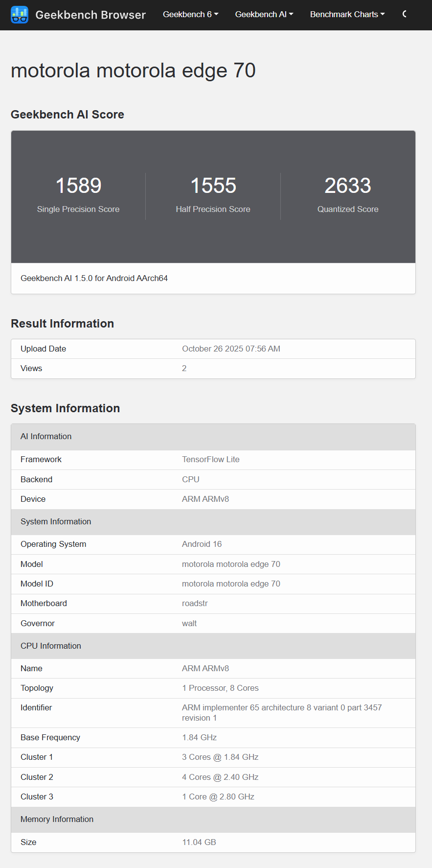Viewport: 432px width, 868px height.
Task: Select the Governor value walt
Action: point(189,623)
